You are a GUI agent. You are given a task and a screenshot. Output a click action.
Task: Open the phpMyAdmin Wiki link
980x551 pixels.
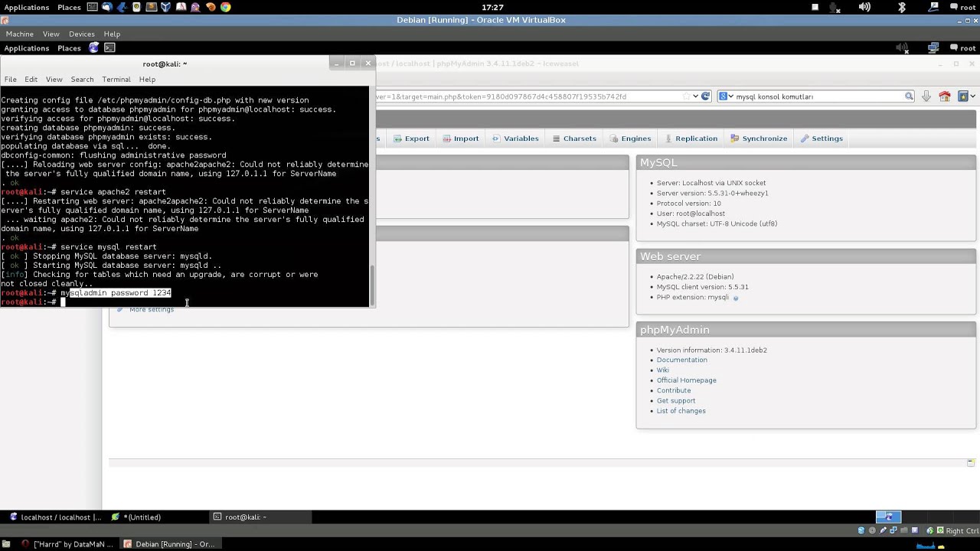click(x=662, y=370)
